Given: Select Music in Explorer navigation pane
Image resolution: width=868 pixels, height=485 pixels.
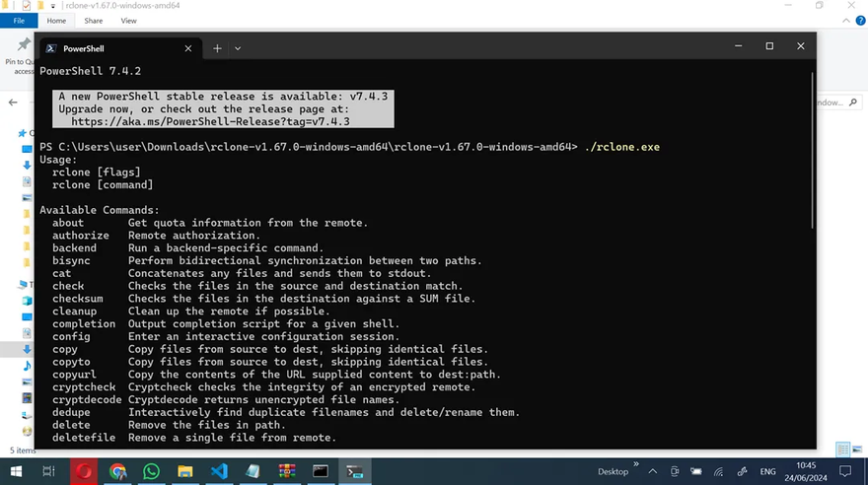Looking at the screenshot, I should (x=27, y=366).
